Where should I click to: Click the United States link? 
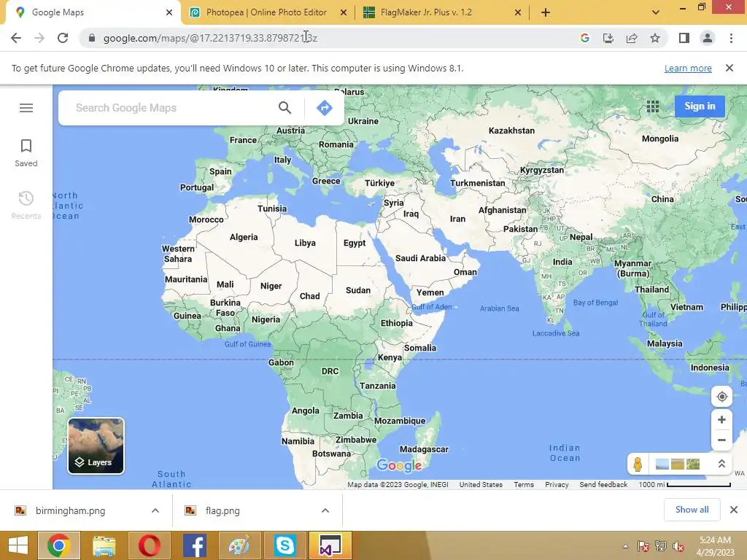point(481,485)
